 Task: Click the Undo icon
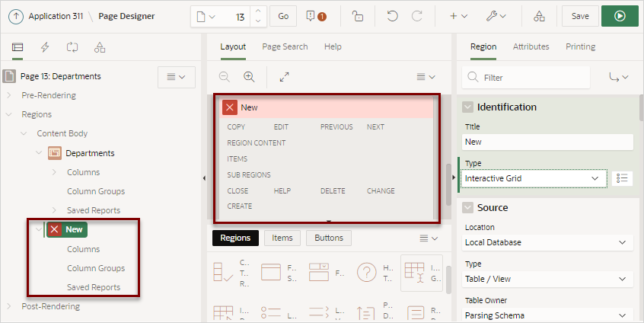coord(392,17)
